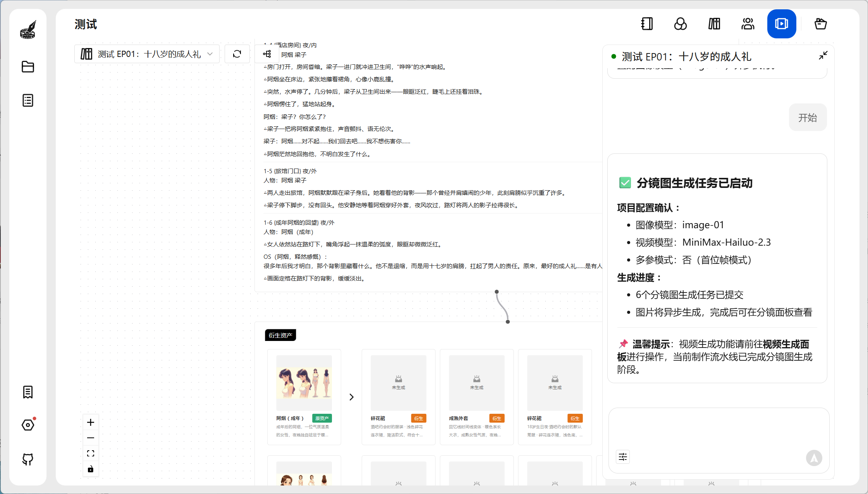Select 阿烟（成年）character thumbnail

tap(304, 383)
